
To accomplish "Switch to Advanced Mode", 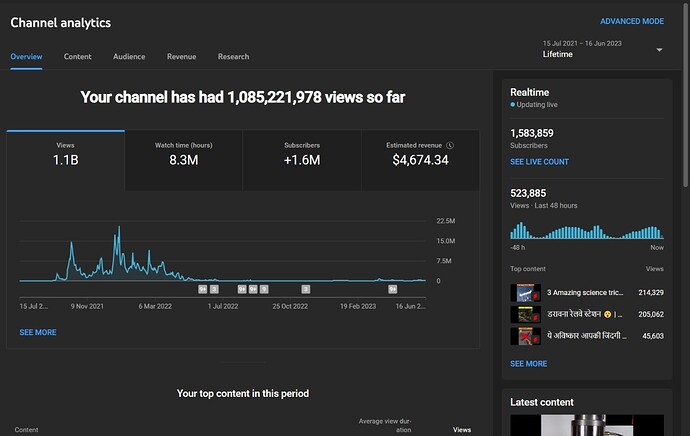I will pyautogui.click(x=631, y=21).
